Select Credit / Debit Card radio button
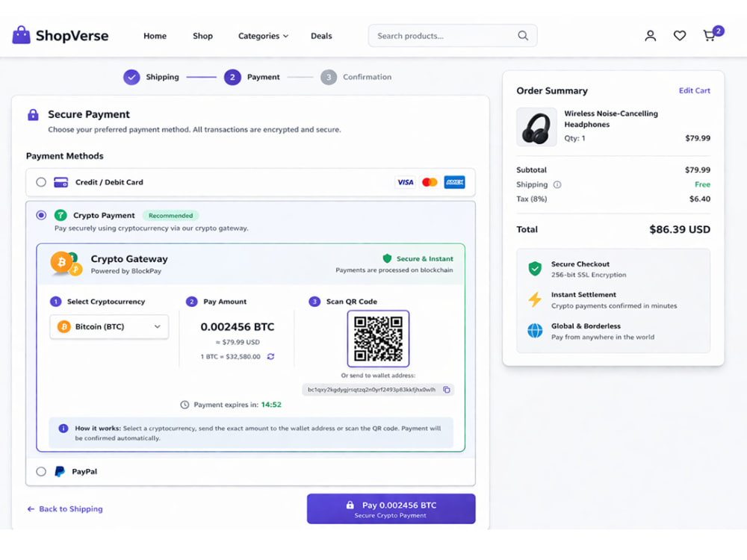Viewport: 747px width, 560px height. point(41,182)
